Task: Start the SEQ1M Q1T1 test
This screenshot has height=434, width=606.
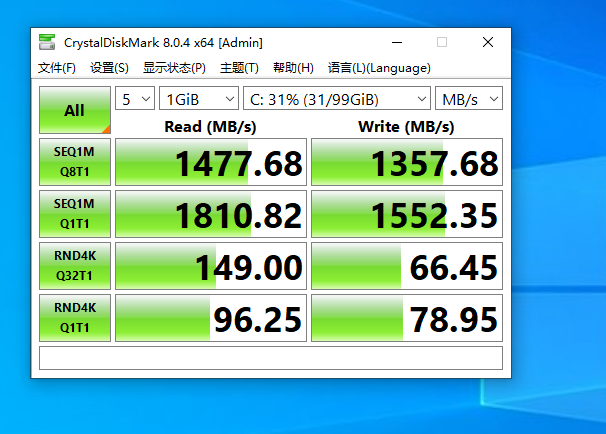Action: pos(75,214)
